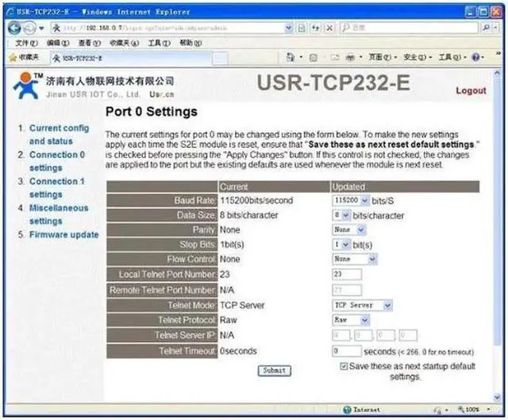Open the Flow Control dropdown

click(354, 259)
